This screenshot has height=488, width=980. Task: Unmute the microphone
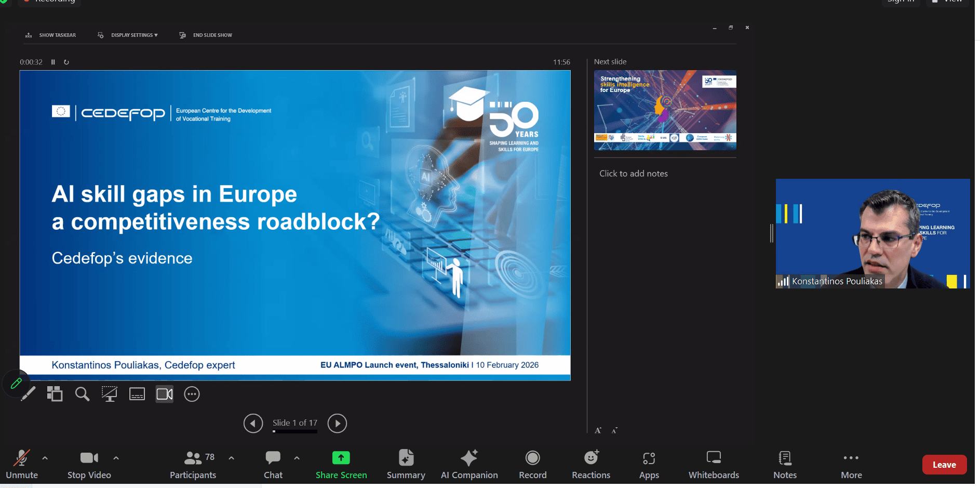pyautogui.click(x=22, y=464)
